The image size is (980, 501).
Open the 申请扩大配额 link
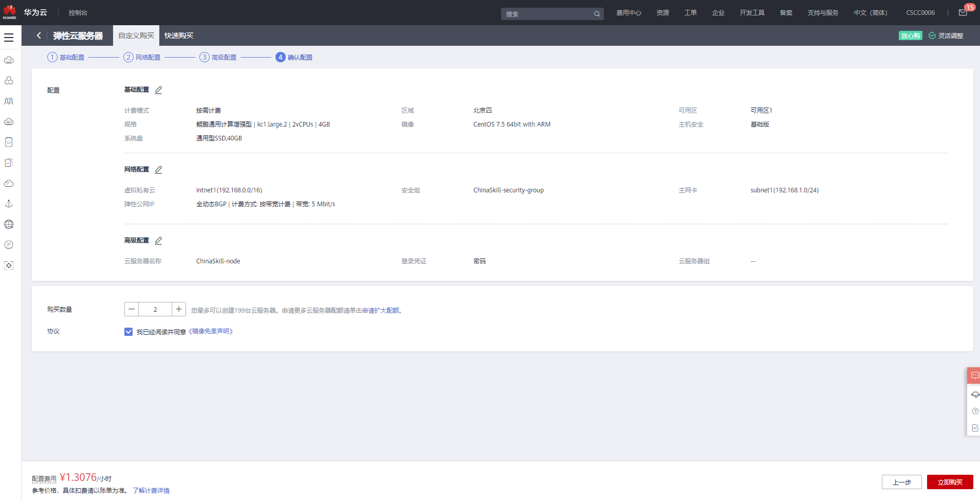click(381, 311)
